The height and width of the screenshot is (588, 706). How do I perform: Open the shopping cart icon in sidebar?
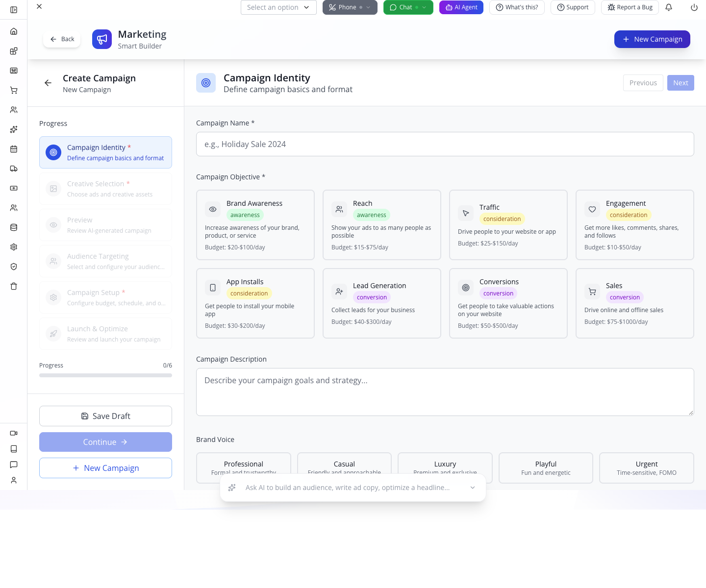tap(14, 90)
